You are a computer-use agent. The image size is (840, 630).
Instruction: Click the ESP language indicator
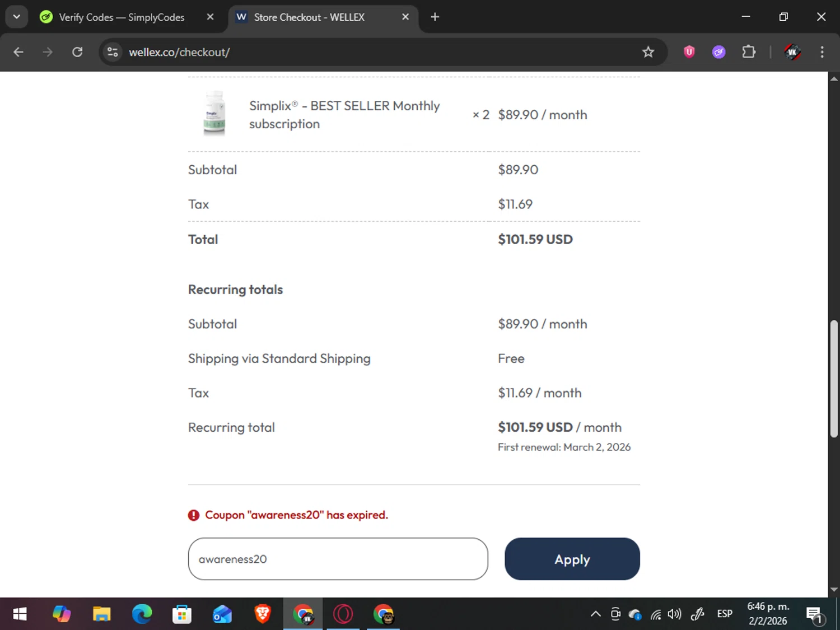click(725, 614)
